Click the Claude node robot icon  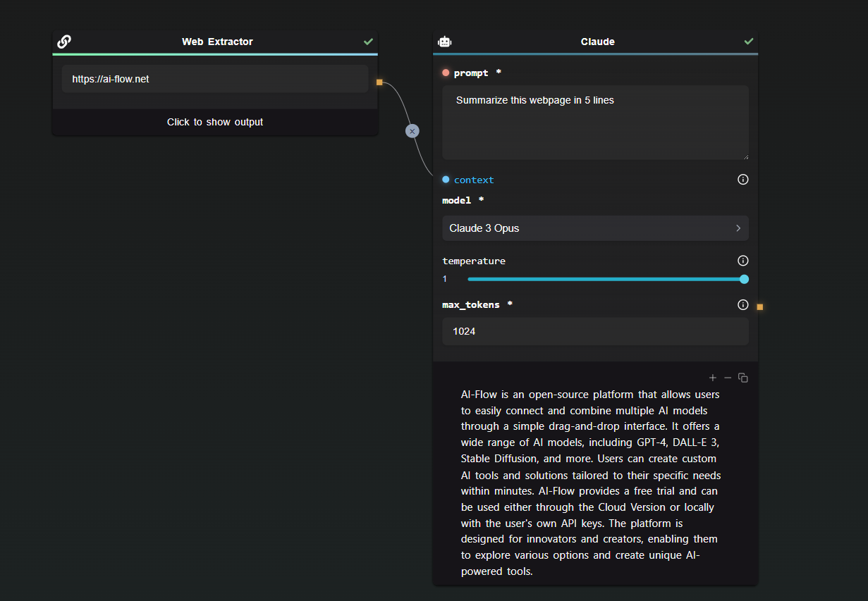(x=444, y=42)
